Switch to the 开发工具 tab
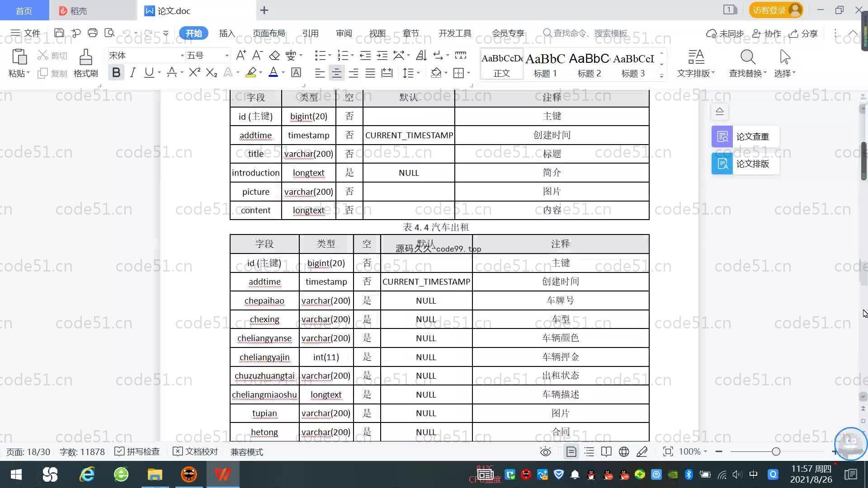This screenshot has height=488, width=868. tap(455, 33)
